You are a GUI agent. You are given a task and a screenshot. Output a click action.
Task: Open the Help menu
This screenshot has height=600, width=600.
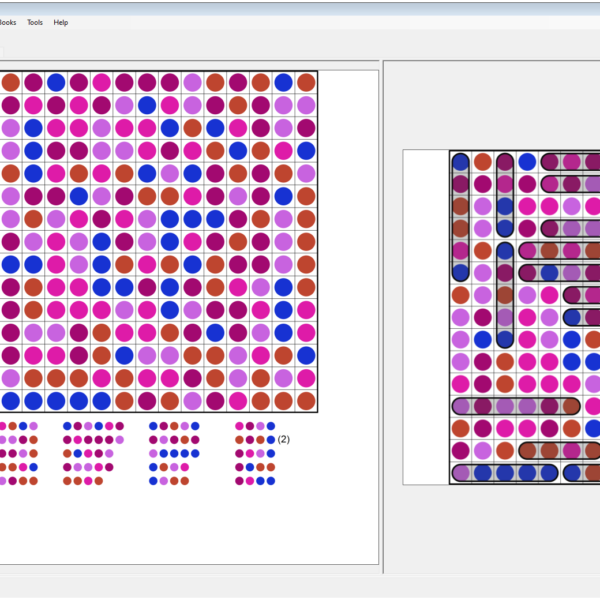(61, 22)
